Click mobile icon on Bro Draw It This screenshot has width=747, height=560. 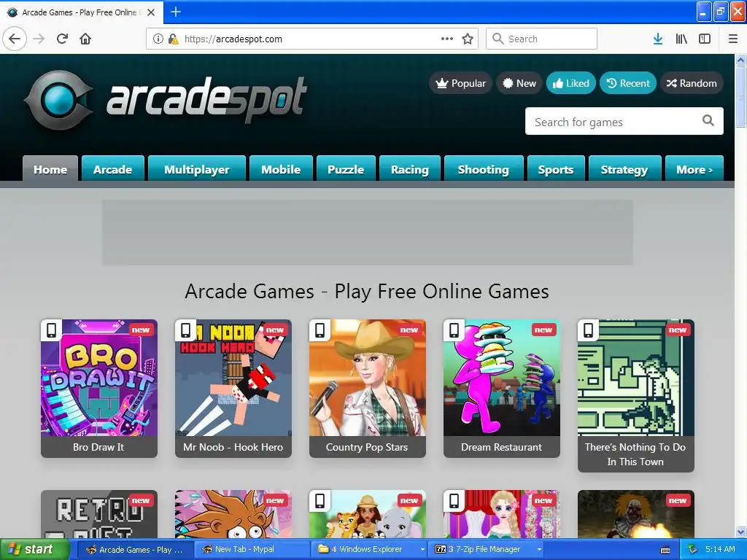click(52, 330)
